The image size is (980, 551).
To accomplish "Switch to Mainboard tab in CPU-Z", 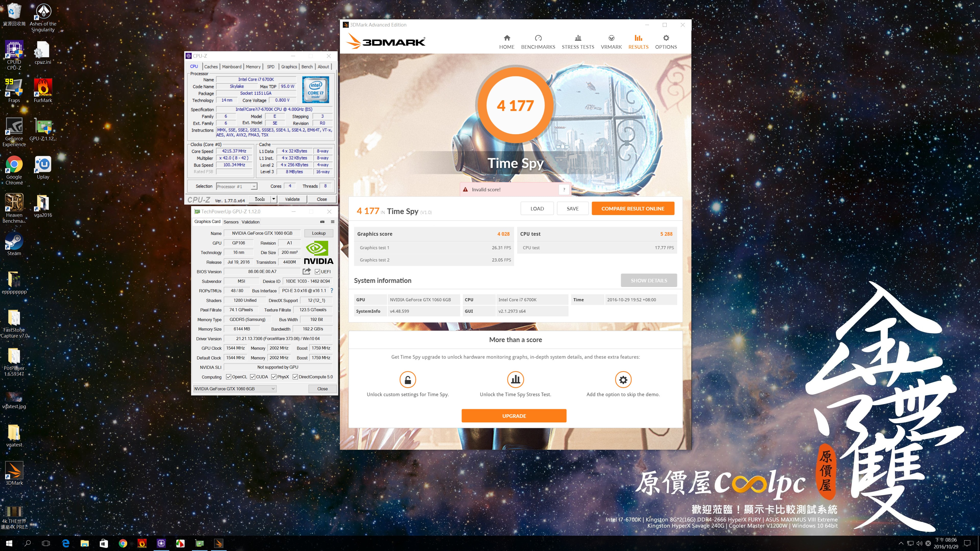I will 232,67.
